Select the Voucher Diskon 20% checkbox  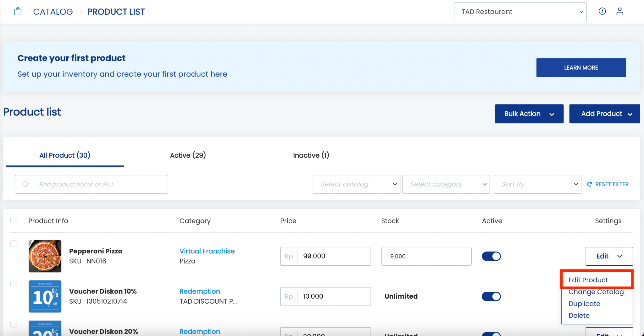[14, 324]
